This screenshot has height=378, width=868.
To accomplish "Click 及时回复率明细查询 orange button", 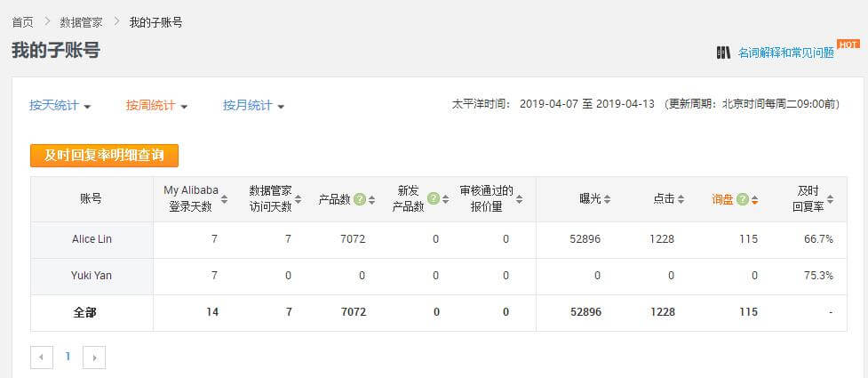I will coord(104,155).
